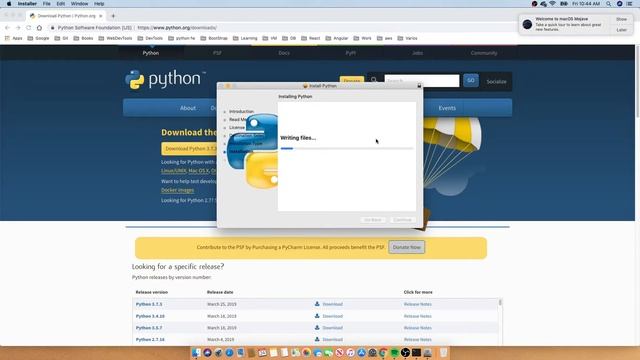Open Safari compass icon in dock

[x=229, y=352]
